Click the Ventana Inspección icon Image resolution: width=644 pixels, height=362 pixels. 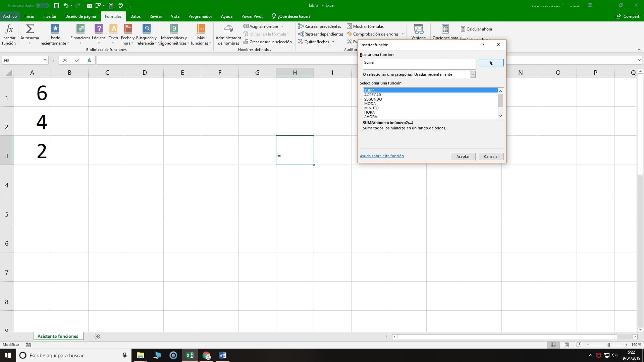click(x=419, y=29)
